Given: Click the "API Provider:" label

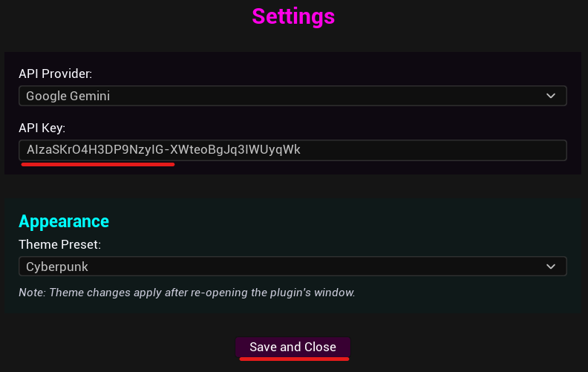Looking at the screenshot, I should (x=55, y=74).
